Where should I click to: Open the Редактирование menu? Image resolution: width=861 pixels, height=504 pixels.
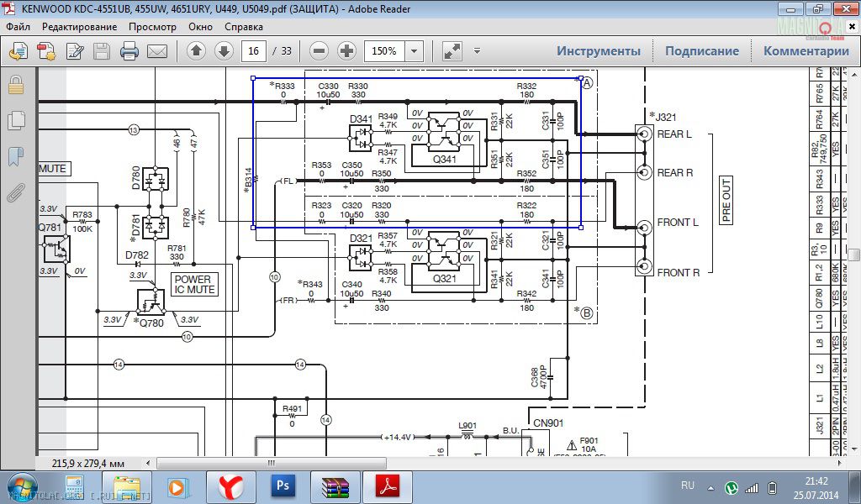(80, 27)
